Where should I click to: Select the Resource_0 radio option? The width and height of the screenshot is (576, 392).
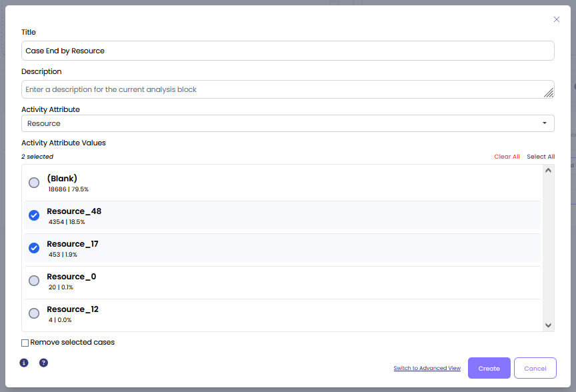(x=34, y=281)
